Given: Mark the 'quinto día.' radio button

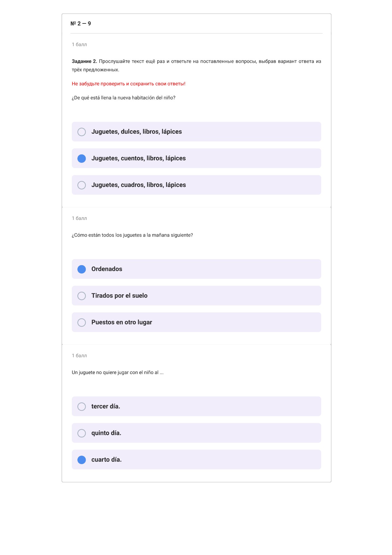Looking at the screenshot, I should pos(82,433).
